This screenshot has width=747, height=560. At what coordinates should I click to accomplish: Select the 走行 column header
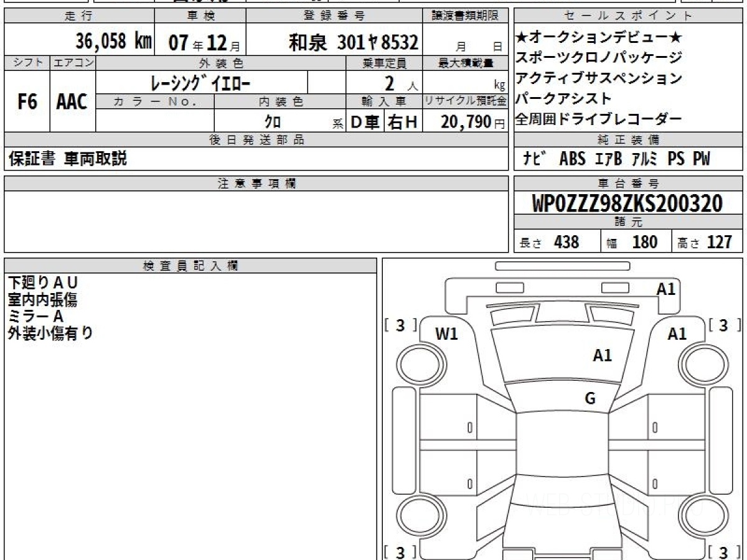(78, 16)
